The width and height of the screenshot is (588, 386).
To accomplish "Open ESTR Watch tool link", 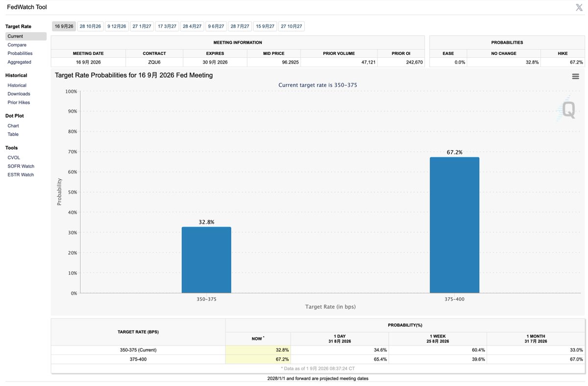I will coord(21,175).
